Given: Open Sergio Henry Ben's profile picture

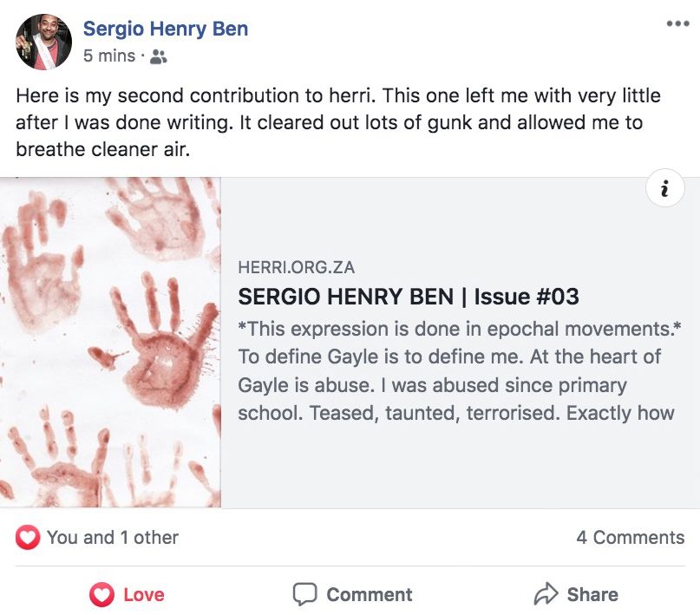Looking at the screenshot, I should coord(43,42).
